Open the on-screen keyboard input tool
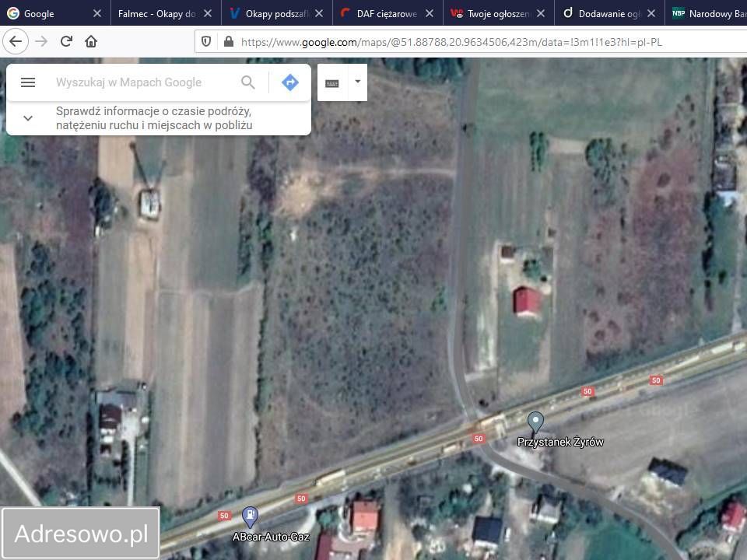 [x=332, y=83]
